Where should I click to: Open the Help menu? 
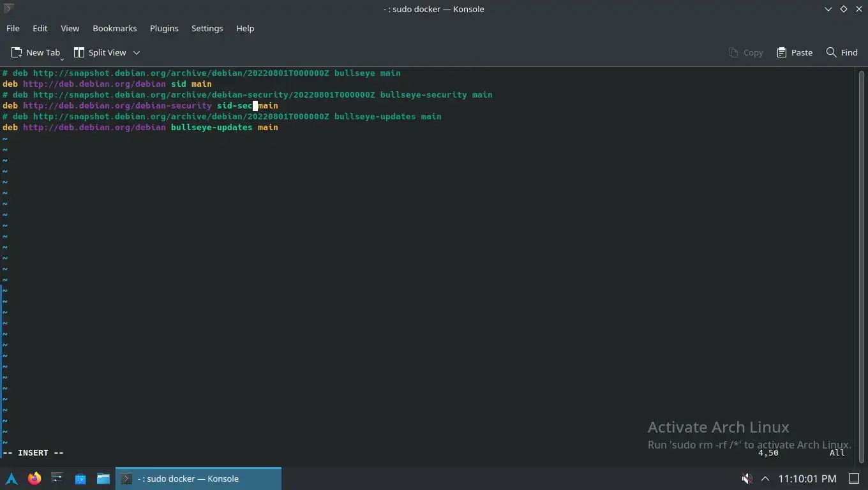245,28
